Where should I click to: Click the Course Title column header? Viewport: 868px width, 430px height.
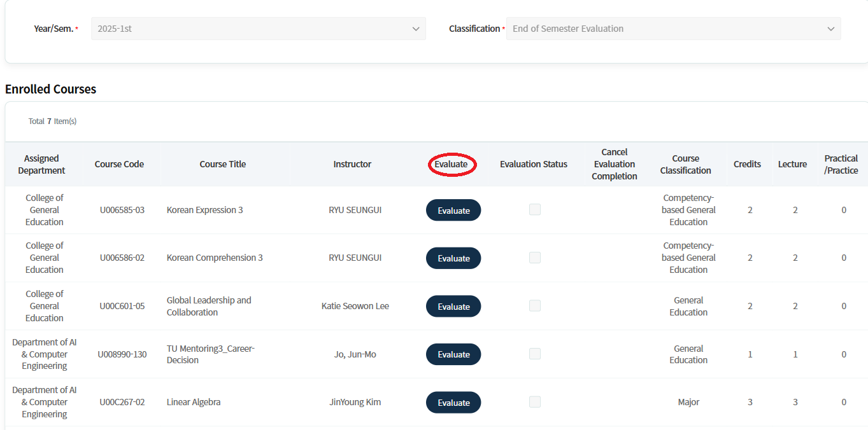tap(222, 164)
